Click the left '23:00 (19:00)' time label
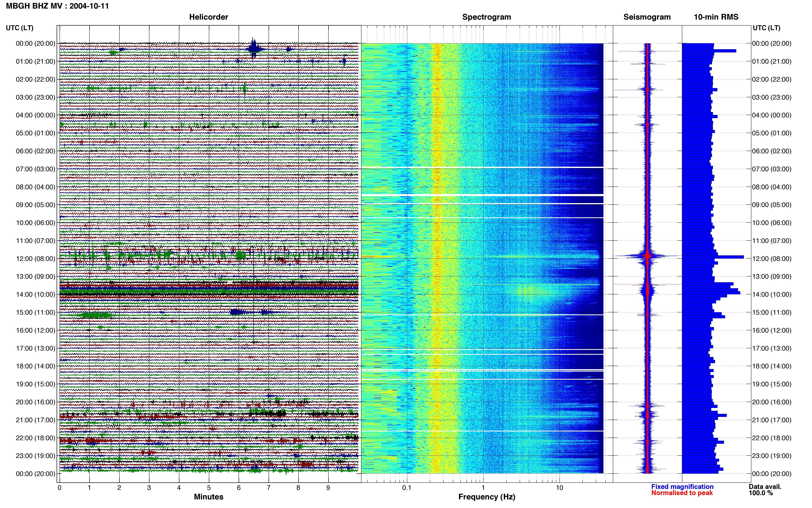This screenshot has width=812, height=508. pyautogui.click(x=36, y=456)
